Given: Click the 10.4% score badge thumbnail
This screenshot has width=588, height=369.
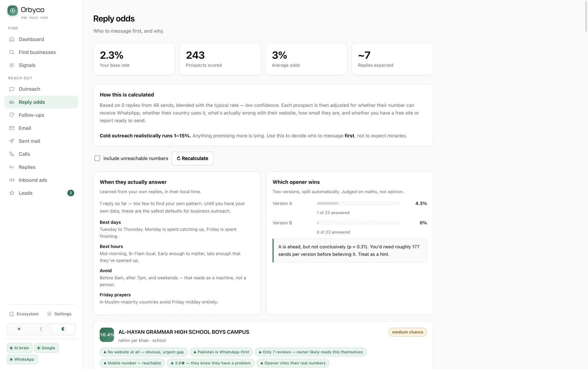Looking at the screenshot, I should point(107,335).
